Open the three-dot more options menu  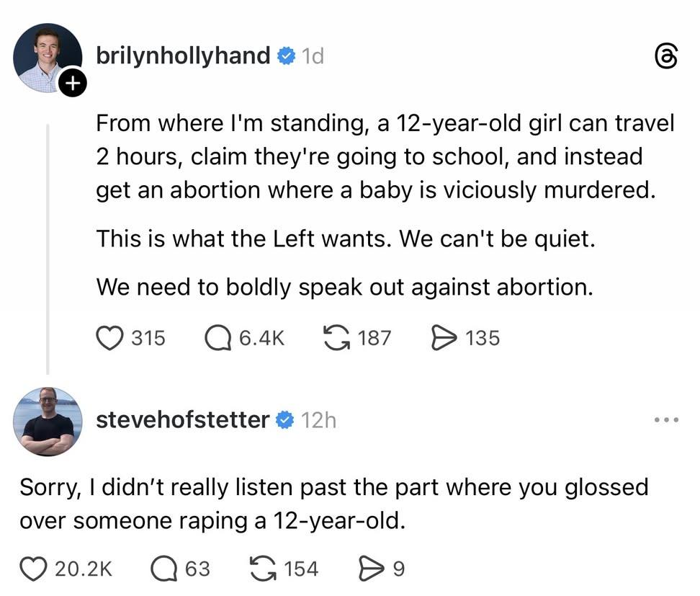[x=665, y=419]
